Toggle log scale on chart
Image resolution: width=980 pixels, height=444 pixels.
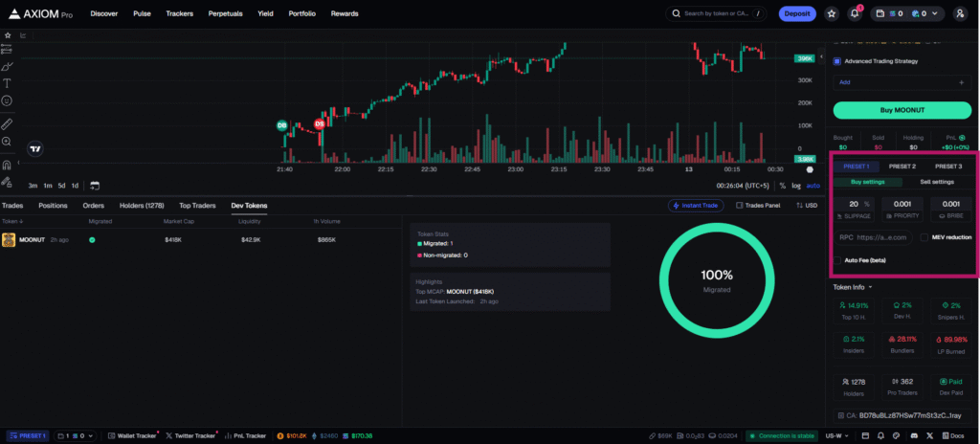click(x=795, y=186)
